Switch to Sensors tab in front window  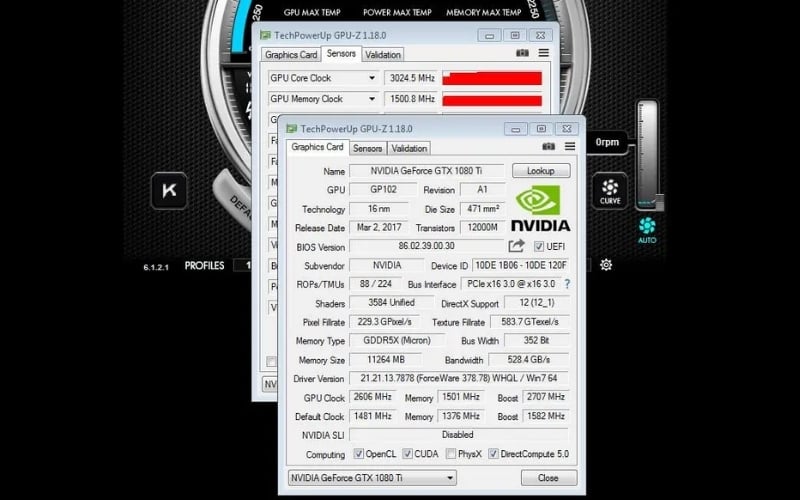click(x=367, y=148)
